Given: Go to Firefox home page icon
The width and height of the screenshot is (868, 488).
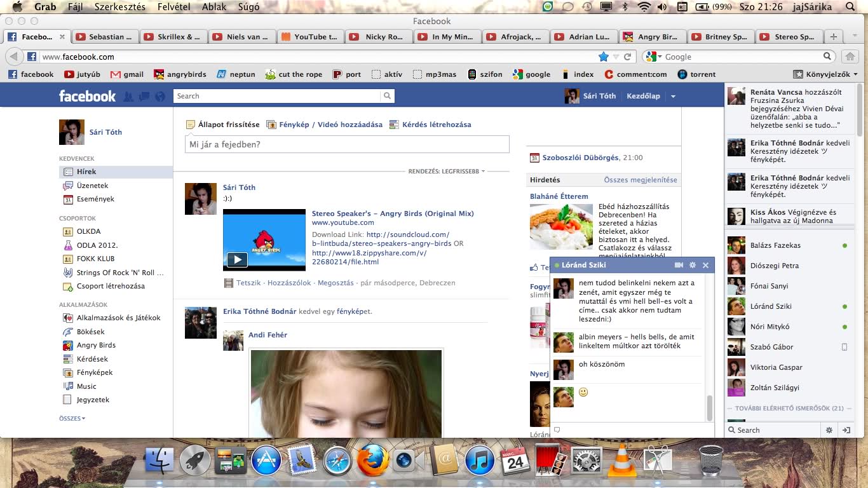Looking at the screenshot, I should (850, 57).
